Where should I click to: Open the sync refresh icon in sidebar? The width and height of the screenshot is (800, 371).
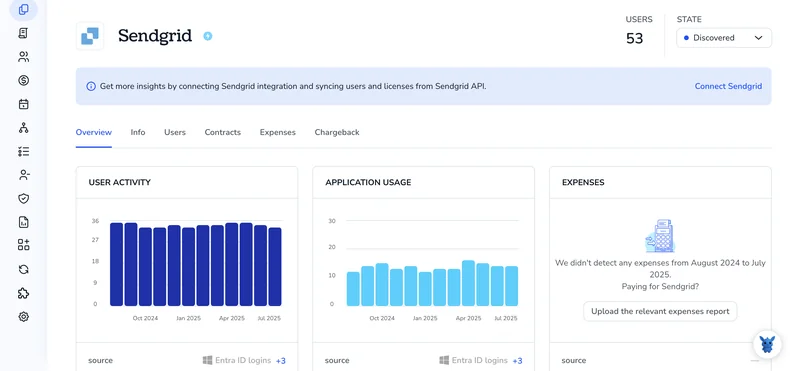(23, 269)
